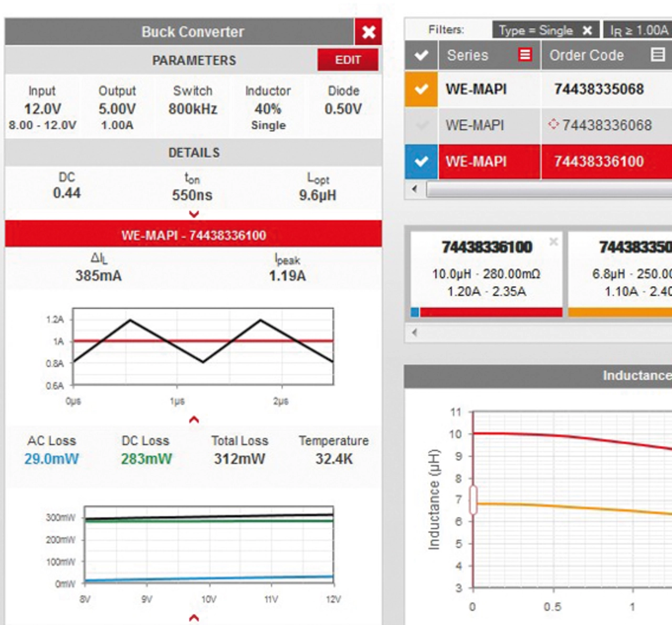The width and height of the screenshot is (672, 625).
Task: Expand details with the red down chevron
Action: click(194, 214)
